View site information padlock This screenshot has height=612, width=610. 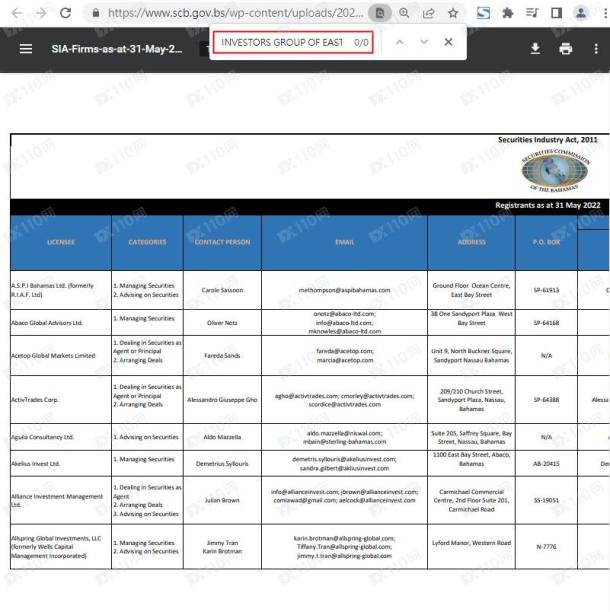point(96,13)
